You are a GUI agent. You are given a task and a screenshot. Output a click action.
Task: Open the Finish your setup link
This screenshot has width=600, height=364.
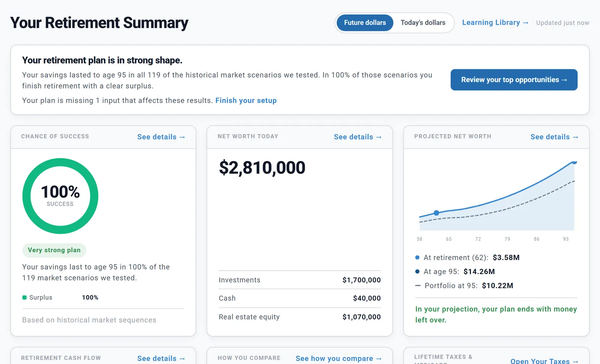pos(246,100)
